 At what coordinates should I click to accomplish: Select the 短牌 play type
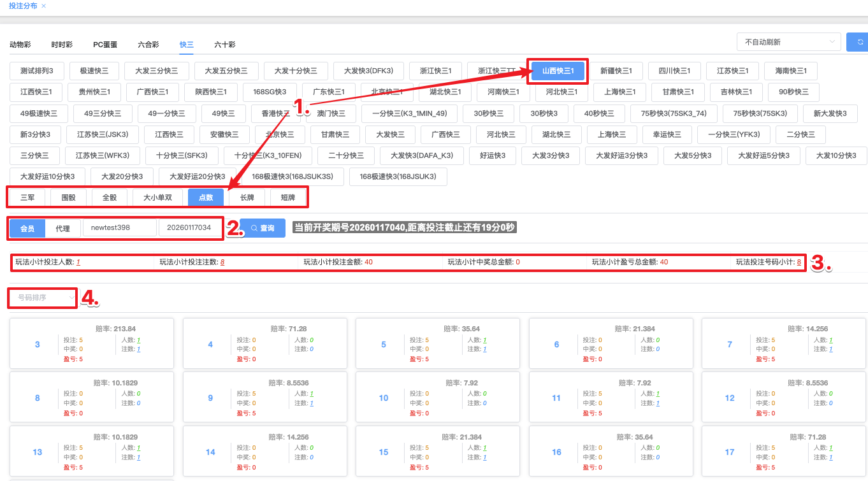287,197
